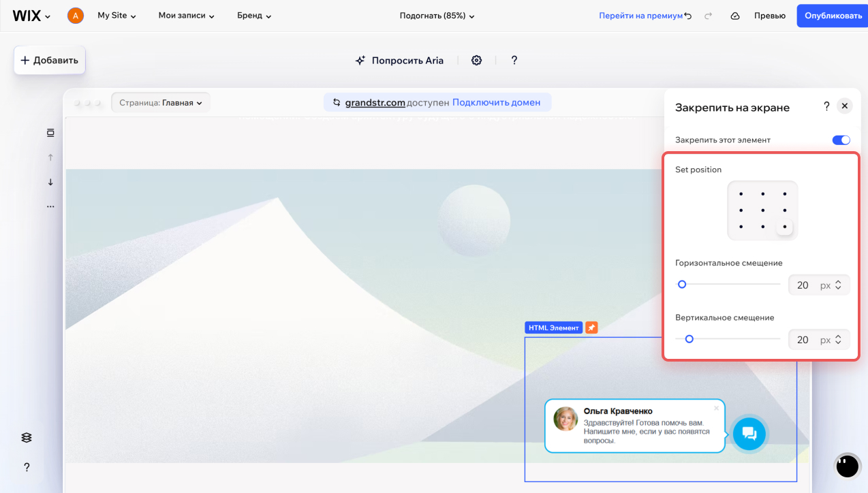Click the Опубликовать button

tap(833, 16)
